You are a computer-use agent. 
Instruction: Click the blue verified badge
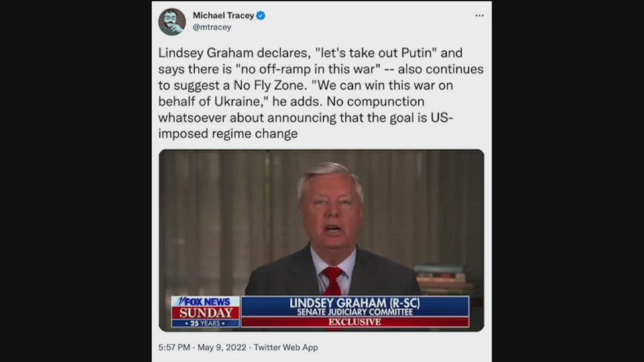261,15
